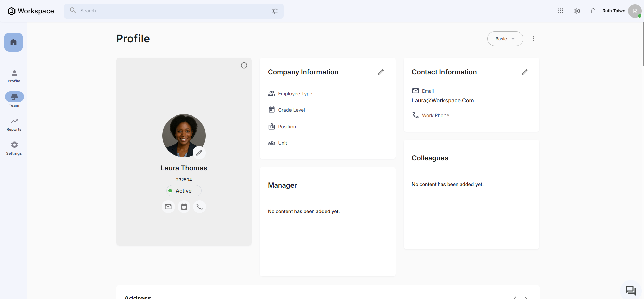Call Laura Thomas via phone icon

pyautogui.click(x=200, y=207)
